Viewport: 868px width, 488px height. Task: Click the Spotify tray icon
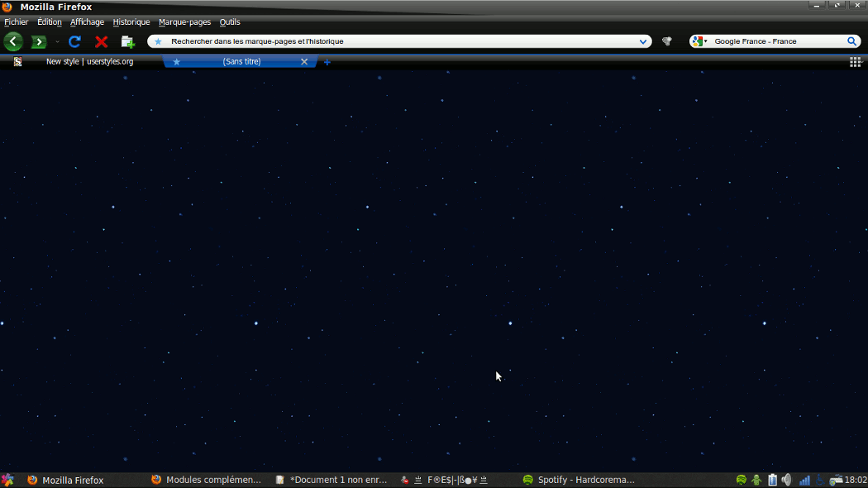point(742,480)
